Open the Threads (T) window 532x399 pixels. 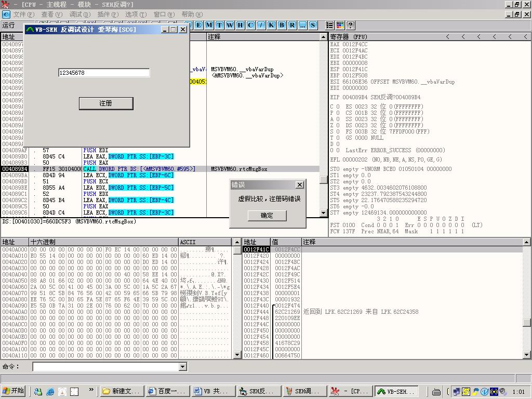click(220, 25)
